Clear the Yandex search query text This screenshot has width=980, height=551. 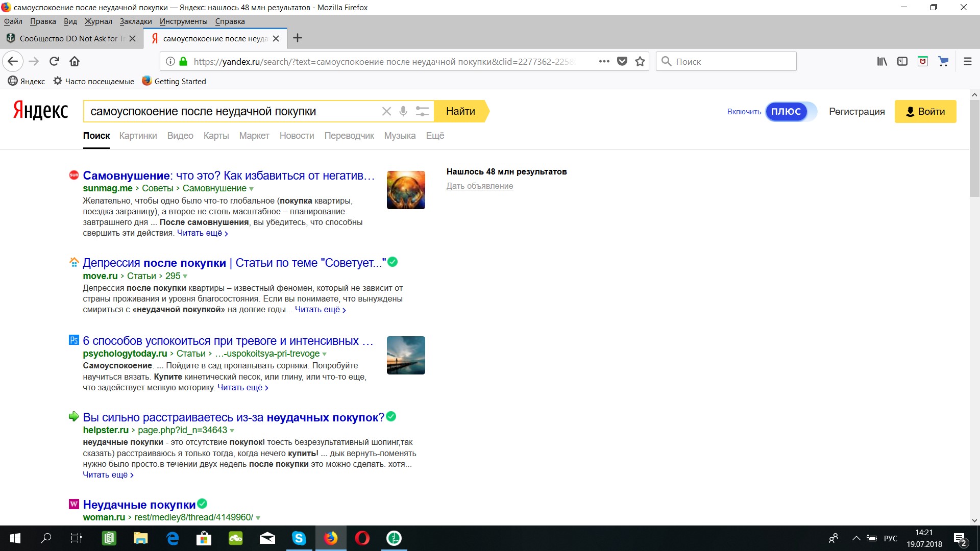[x=386, y=111]
